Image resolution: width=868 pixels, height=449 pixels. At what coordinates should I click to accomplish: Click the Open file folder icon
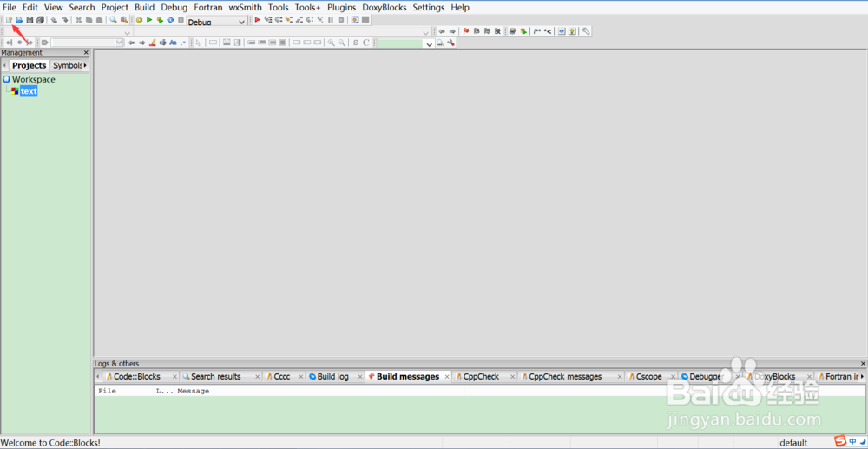19,20
